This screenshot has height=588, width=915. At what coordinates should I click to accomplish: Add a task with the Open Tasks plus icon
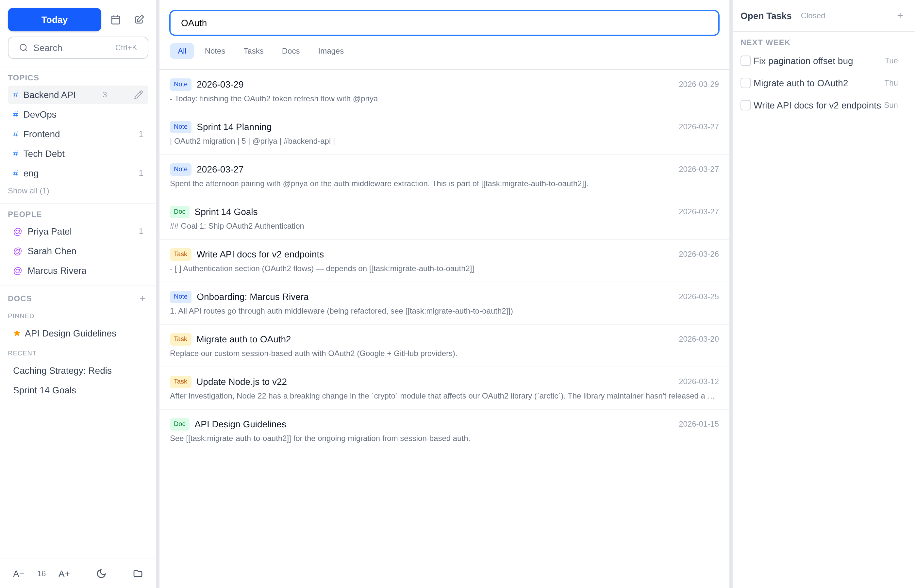[900, 16]
